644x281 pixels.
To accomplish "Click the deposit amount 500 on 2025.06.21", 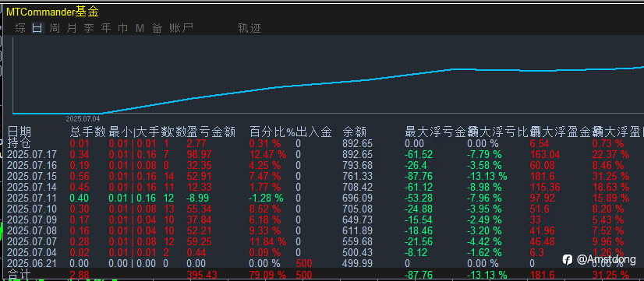I will pos(304,263).
